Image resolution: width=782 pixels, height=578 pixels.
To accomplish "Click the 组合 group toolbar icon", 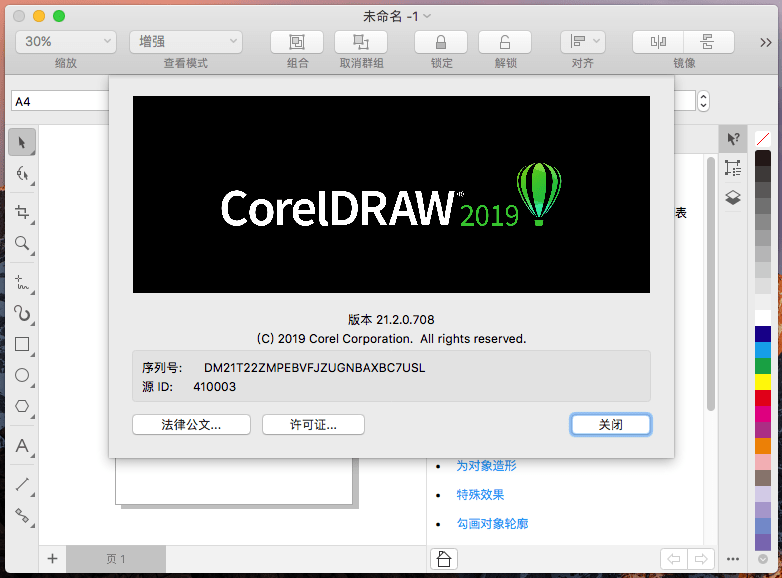I will pos(297,42).
